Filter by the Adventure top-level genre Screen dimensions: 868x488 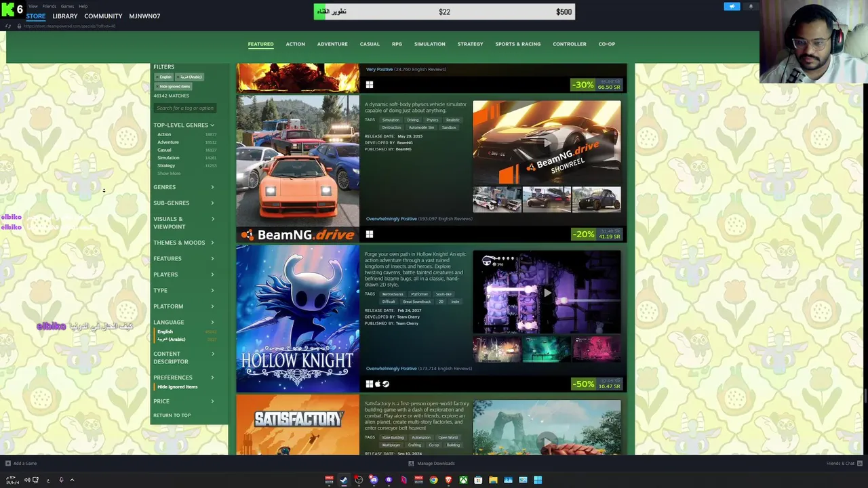point(168,142)
